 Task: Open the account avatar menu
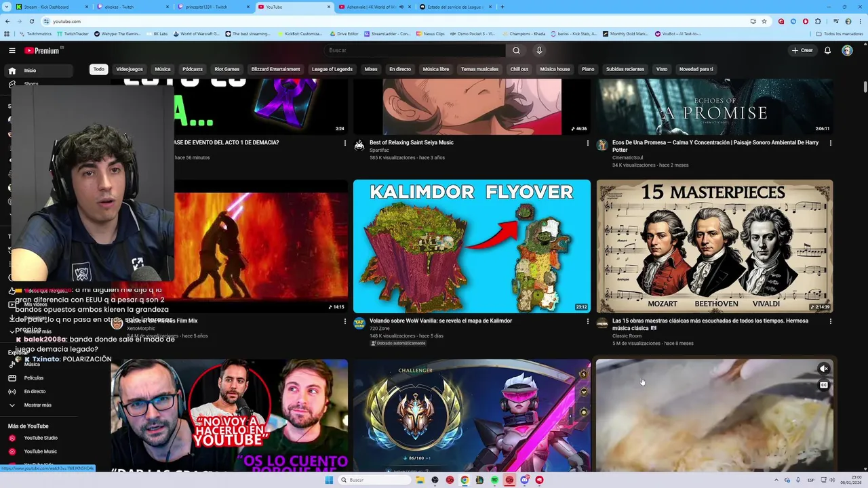847,50
